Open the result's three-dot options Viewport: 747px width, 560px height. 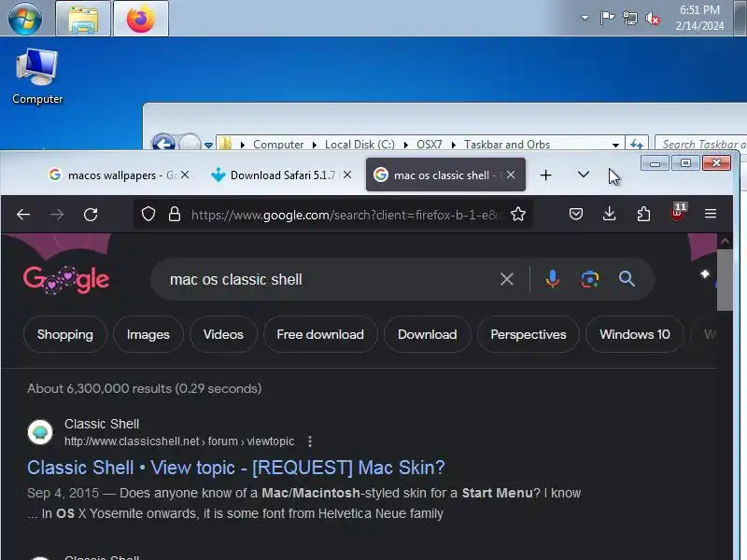pos(310,441)
